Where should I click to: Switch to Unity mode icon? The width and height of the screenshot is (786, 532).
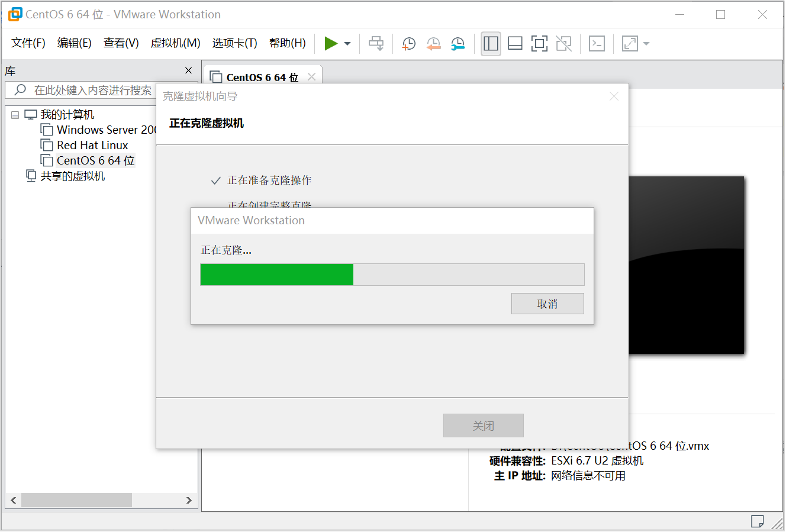point(563,43)
